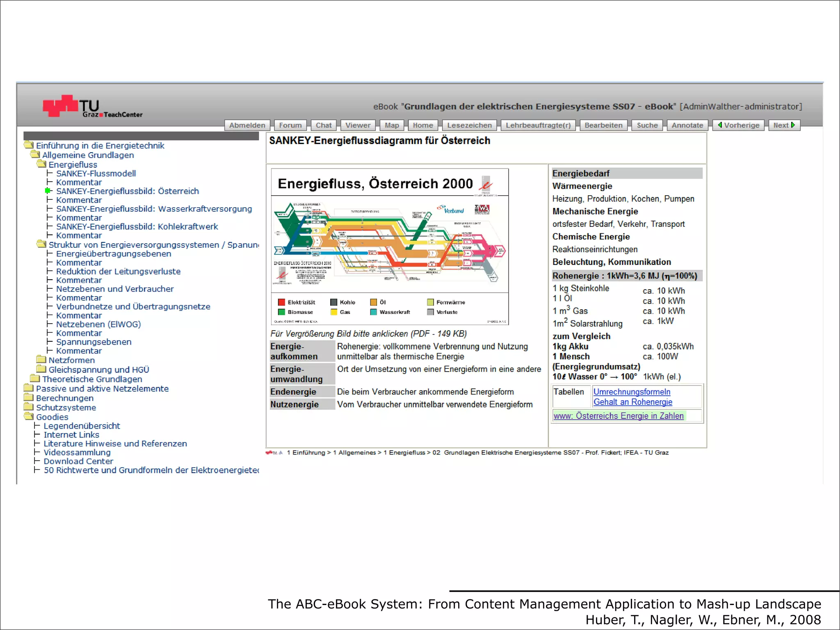The height and width of the screenshot is (630, 840).
Task: Open Verbundnetze und Übertragungsnetze entry
Action: pos(133,306)
